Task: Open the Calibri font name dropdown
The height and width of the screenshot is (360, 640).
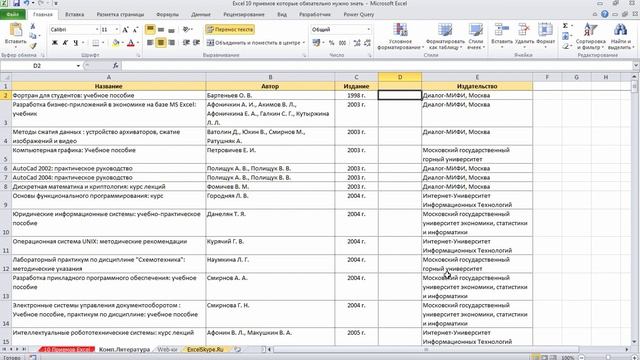Action: pyautogui.click(x=97, y=30)
